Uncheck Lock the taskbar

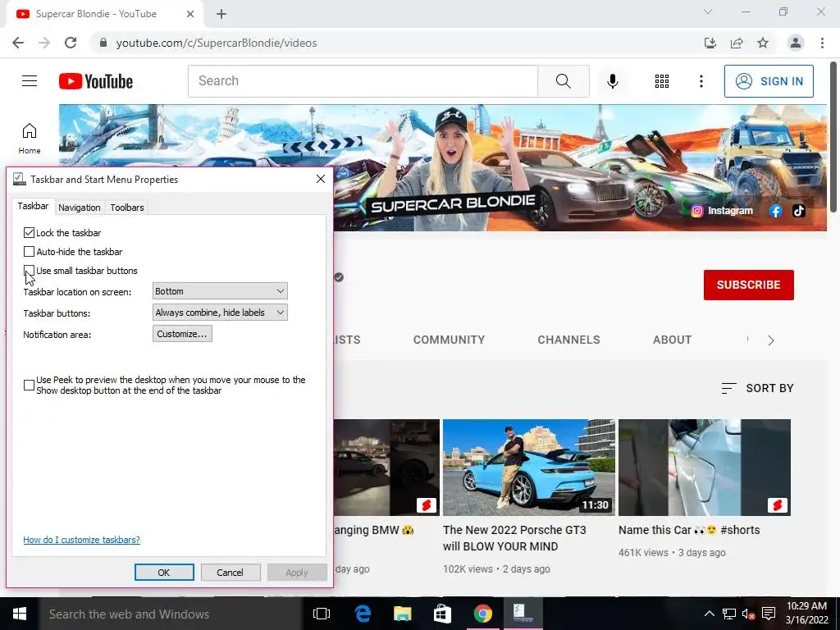click(29, 232)
